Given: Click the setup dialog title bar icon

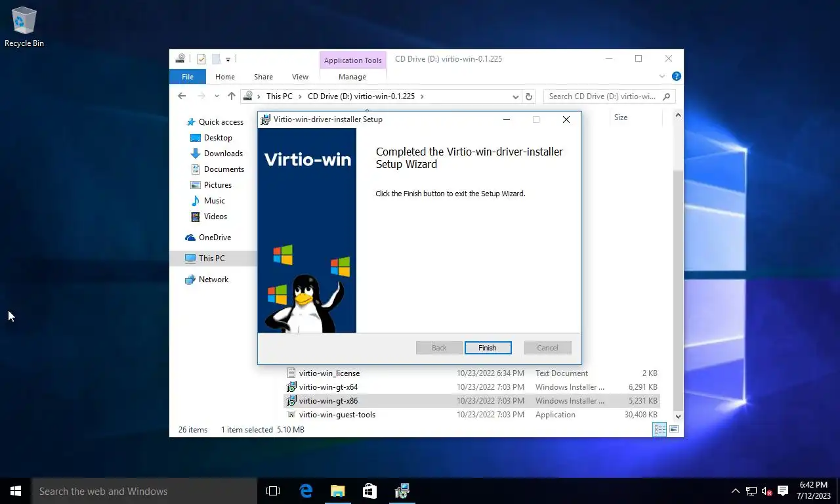Looking at the screenshot, I should pyautogui.click(x=266, y=119).
